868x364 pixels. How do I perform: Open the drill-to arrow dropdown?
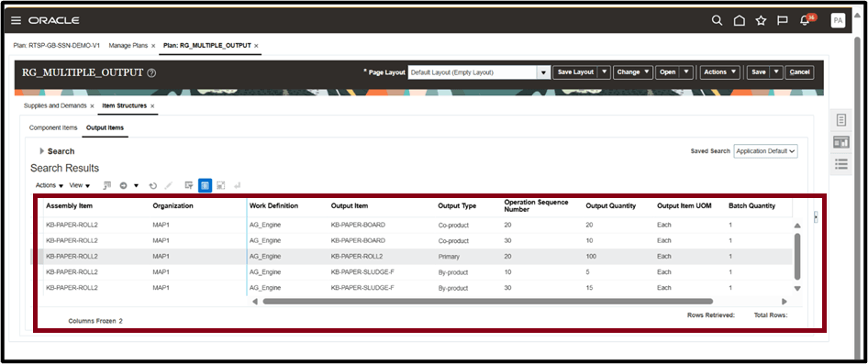pyautogui.click(x=136, y=186)
